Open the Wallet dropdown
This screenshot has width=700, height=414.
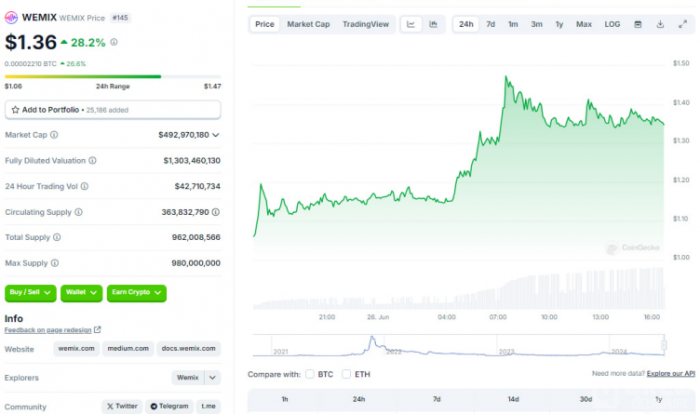[81, 293]
